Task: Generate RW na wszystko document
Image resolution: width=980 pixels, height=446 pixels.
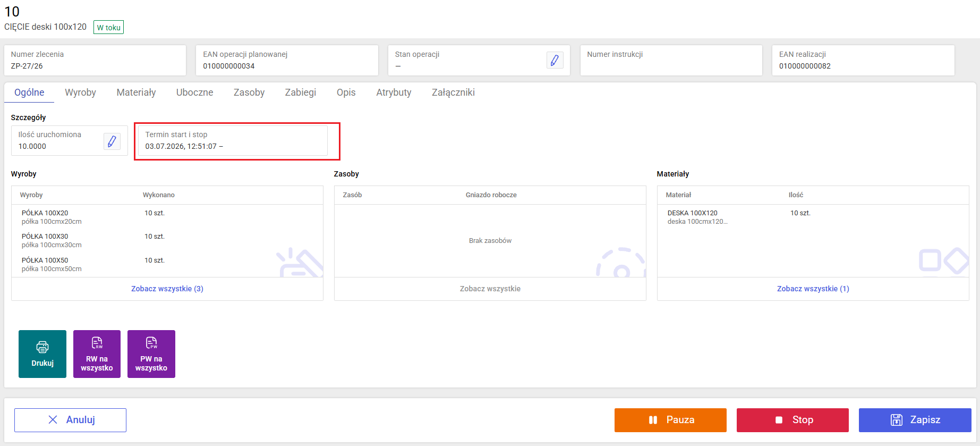Action: 97,354
